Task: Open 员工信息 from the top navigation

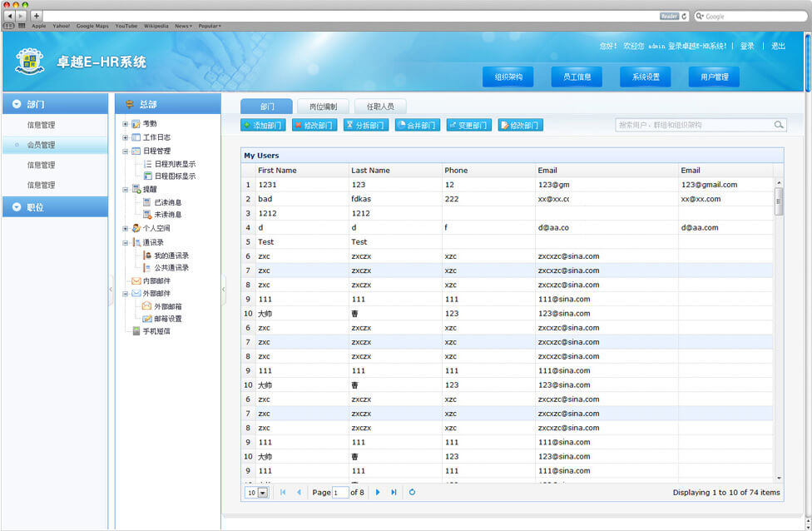Action: point(577,77)
